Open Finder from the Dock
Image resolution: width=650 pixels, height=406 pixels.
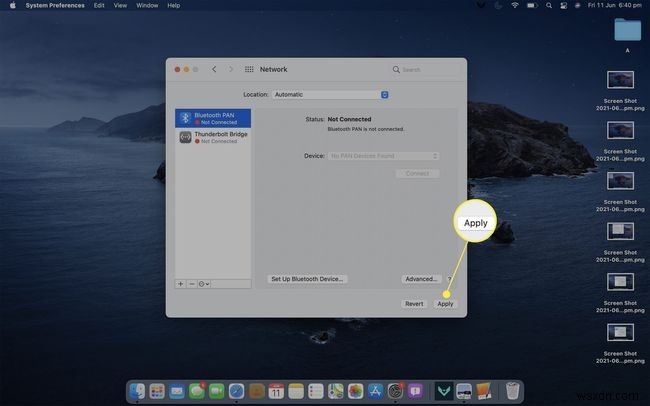[137, 391]
